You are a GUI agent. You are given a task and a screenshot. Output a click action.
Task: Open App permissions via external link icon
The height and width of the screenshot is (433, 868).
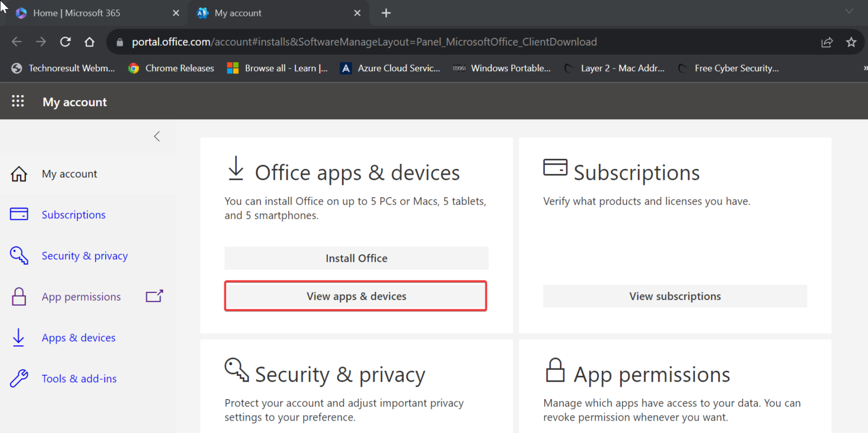[154, 296]
